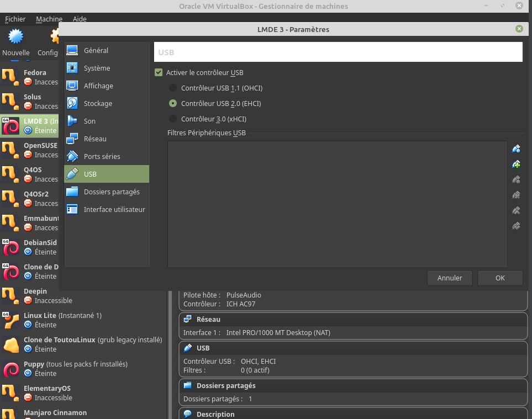Select the Fedora VM in the list
This screenshot has width=532, height=419.
point(29,77)
